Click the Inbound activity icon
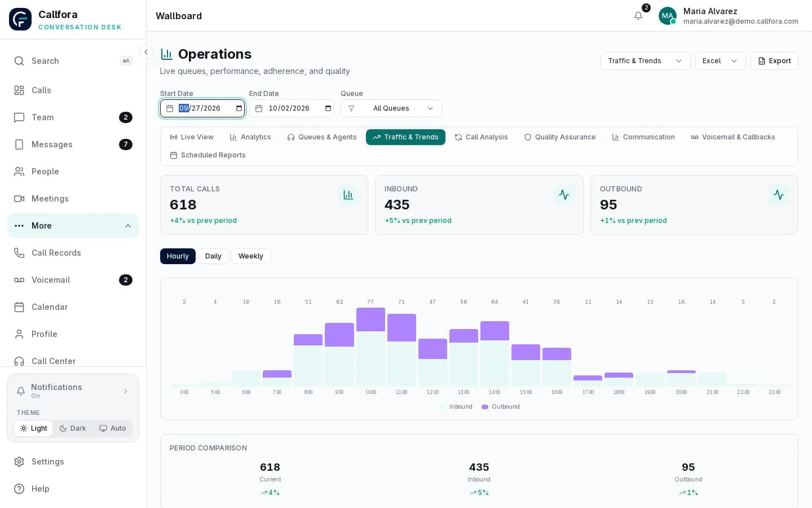 tap(564, 195)
